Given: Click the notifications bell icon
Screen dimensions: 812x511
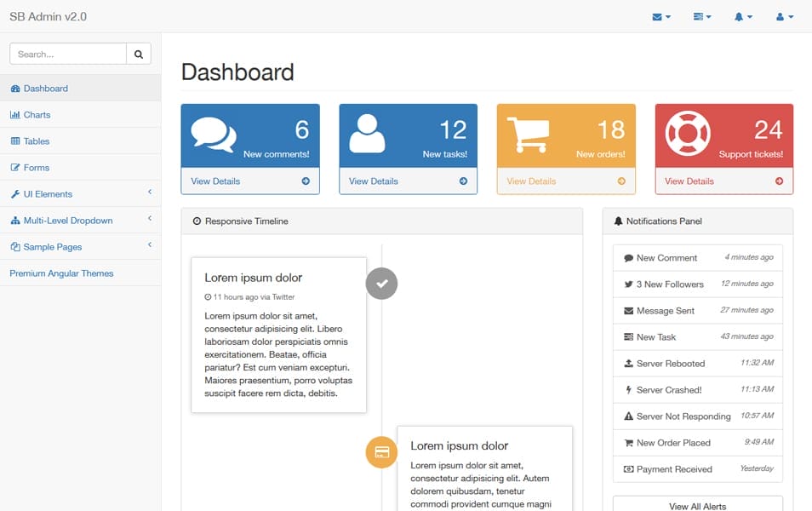Looking at the screenshot, I should point(740,16).
